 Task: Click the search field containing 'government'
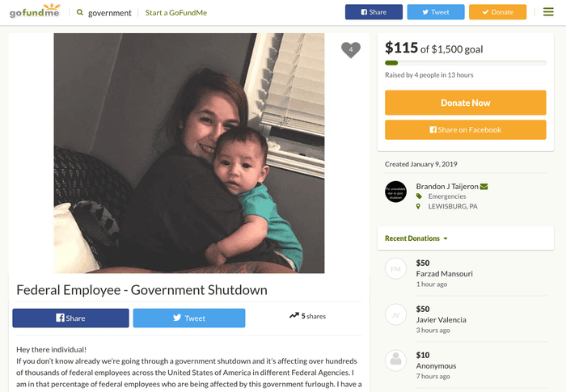(x=109, y=13)
